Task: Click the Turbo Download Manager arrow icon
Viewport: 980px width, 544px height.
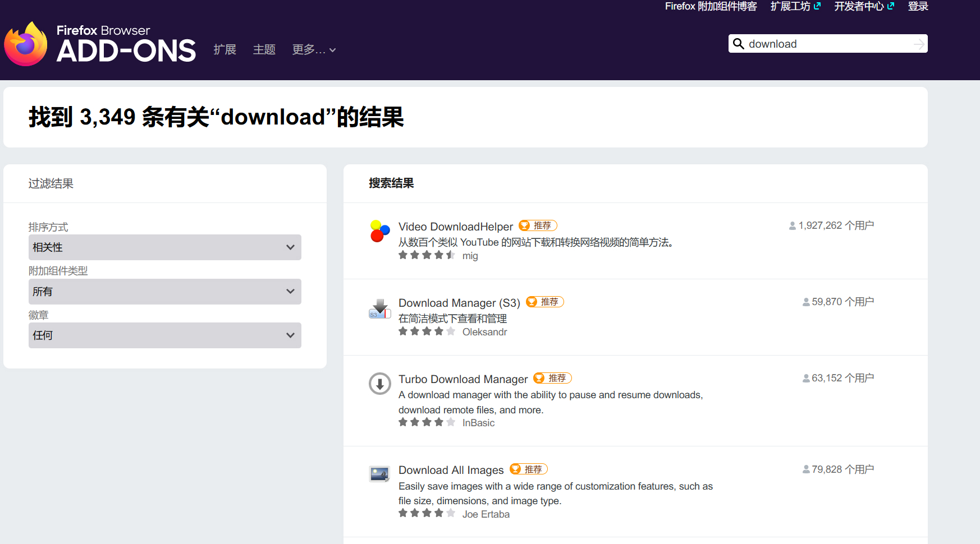Action: click(380, 384)
